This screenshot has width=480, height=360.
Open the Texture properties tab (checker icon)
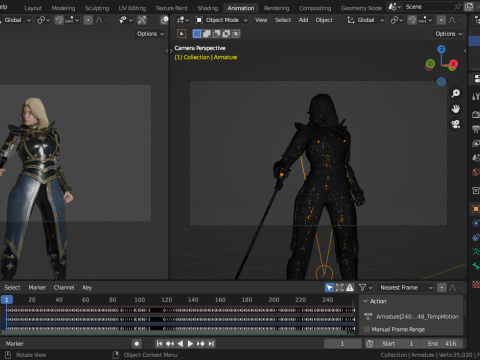(476, 284)
